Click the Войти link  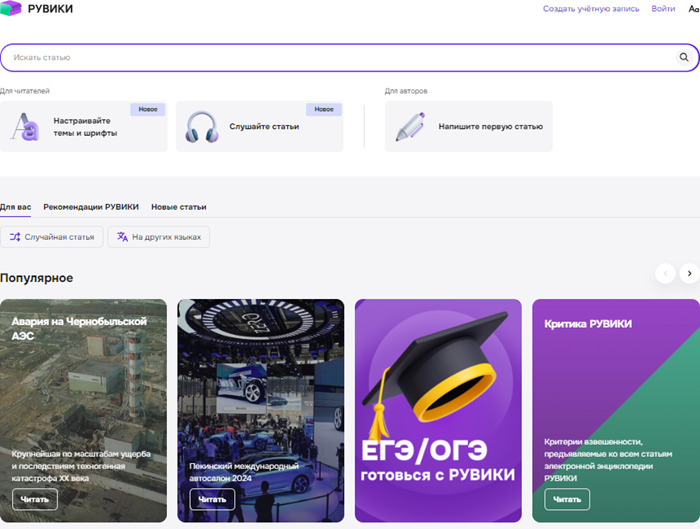663,8
